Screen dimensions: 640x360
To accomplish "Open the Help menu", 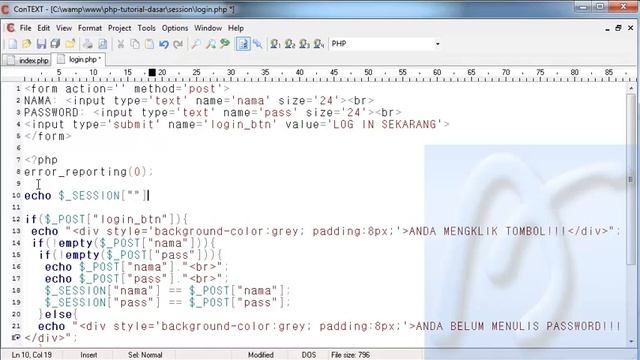I will pos(236,28).
